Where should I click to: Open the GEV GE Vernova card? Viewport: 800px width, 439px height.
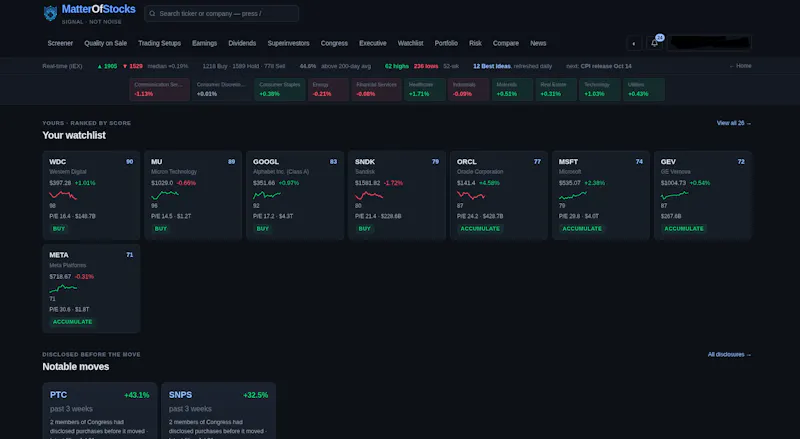pyautogui.click(x=703, y=195)
